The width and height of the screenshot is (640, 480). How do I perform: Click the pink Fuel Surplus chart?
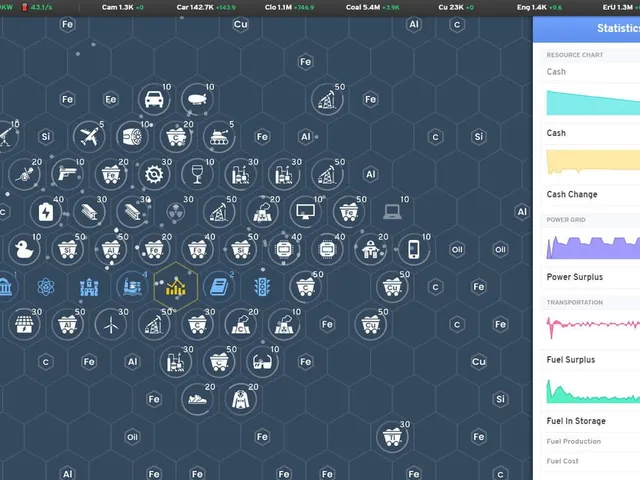[593, 327]
